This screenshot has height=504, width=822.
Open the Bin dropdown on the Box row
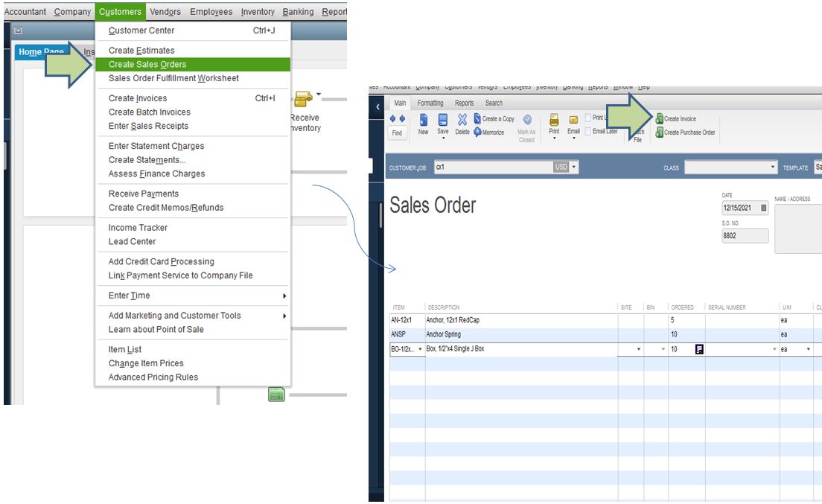coord(663,349)
